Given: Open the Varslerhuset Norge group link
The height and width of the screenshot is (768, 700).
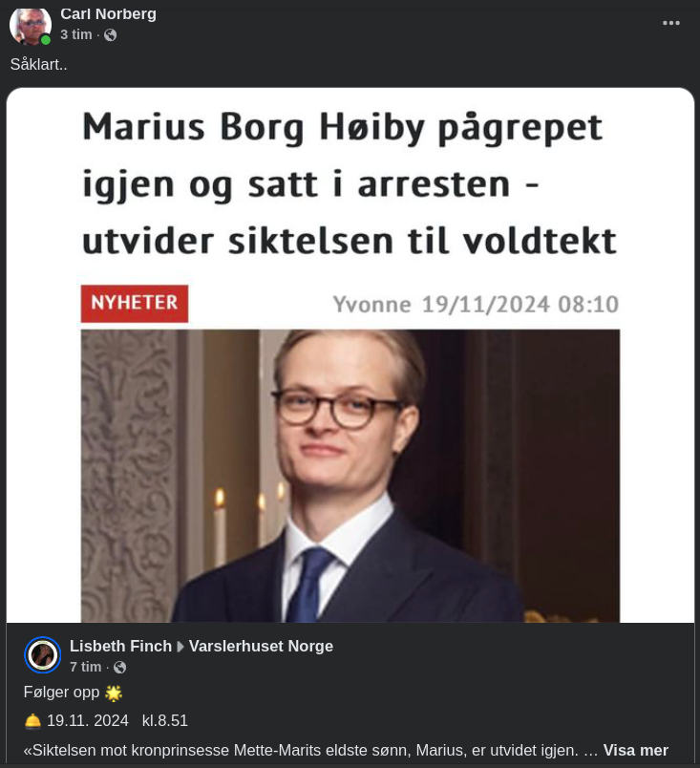Looking at the screenshot, I should tap(261, 646).
